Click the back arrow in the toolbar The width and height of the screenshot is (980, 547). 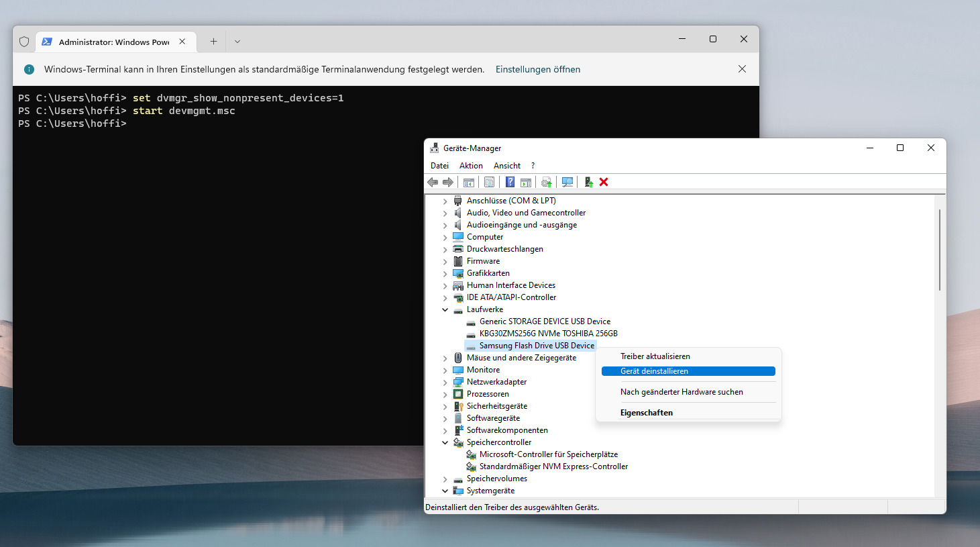[x=433, y=182]
